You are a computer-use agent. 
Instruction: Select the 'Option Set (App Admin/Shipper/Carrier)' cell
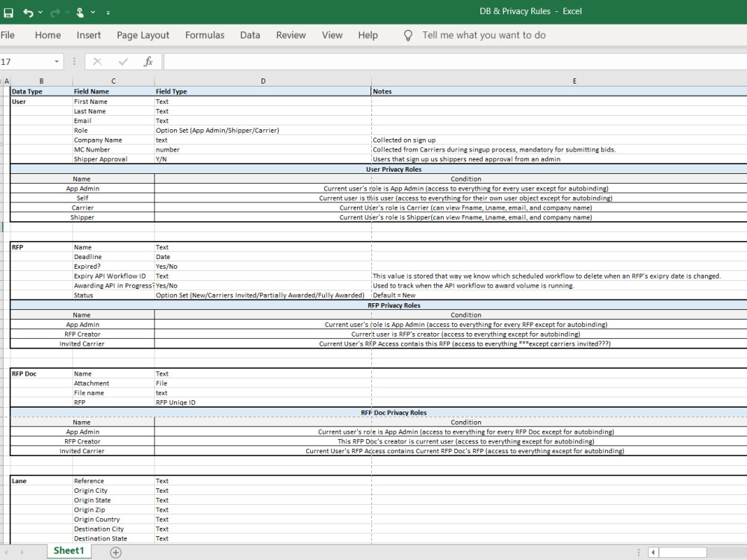pos(263,131)
